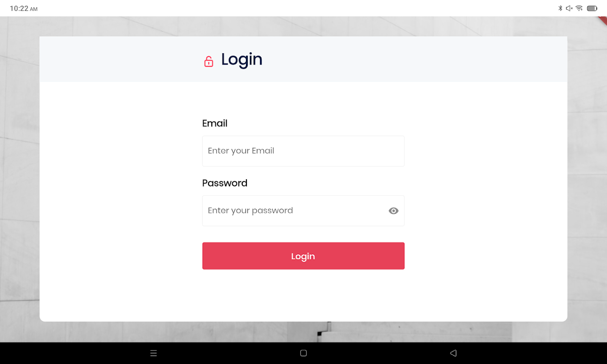Click the Email field label
Viewport: 607px width, 364px height.
click(215, 123)
